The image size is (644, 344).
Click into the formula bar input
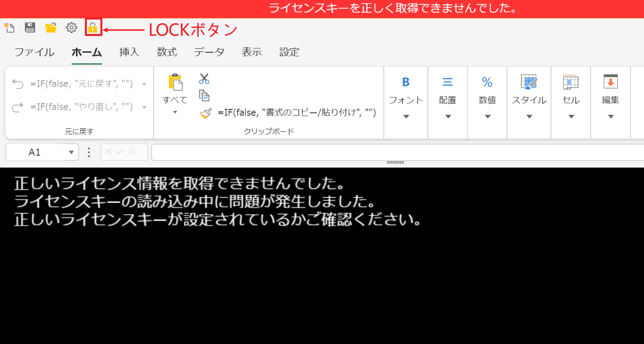pos(397,152)
